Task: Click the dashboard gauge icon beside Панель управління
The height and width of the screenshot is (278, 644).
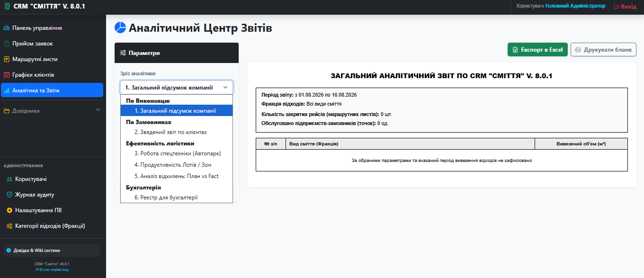Action: [7, 28]
